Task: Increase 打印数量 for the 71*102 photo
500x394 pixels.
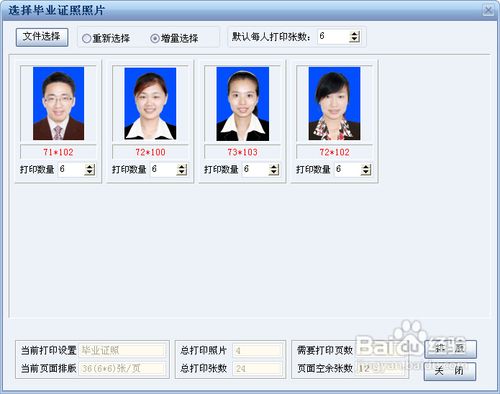Action: pyautogui.click(x=89, y=167)
